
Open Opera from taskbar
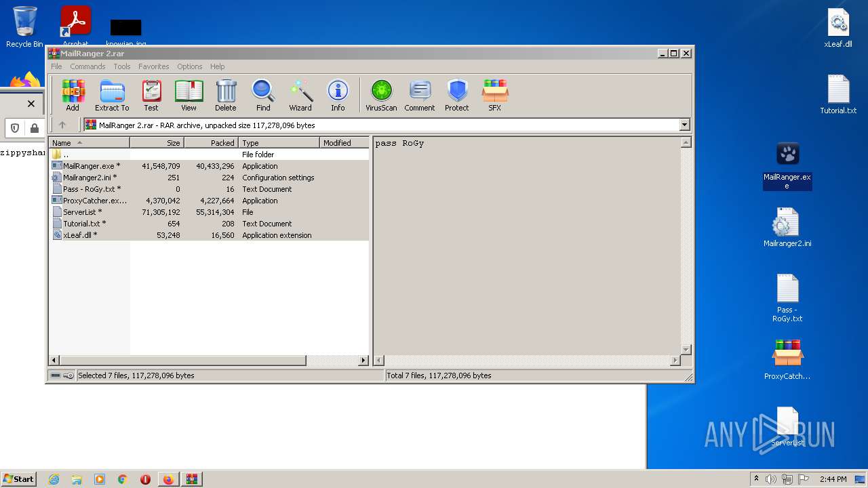click(x=145, y=479)
